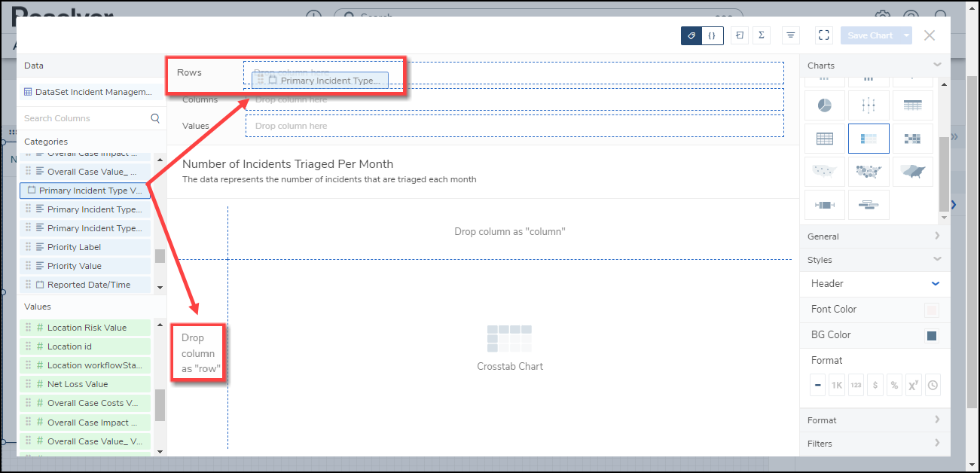Image resolution: width=980 pixels, height=473 pixels.
Task: Open the Save Chart dropdown arrow
Action: 906,35
